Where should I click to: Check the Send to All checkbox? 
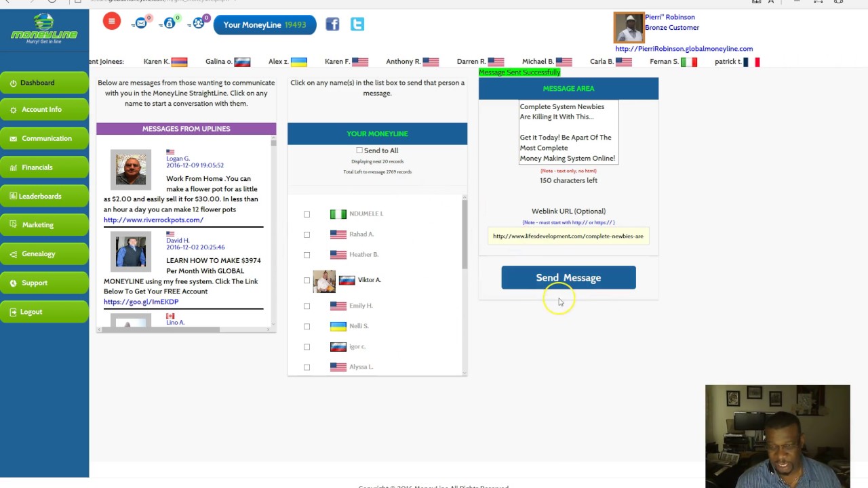point(359,150)
